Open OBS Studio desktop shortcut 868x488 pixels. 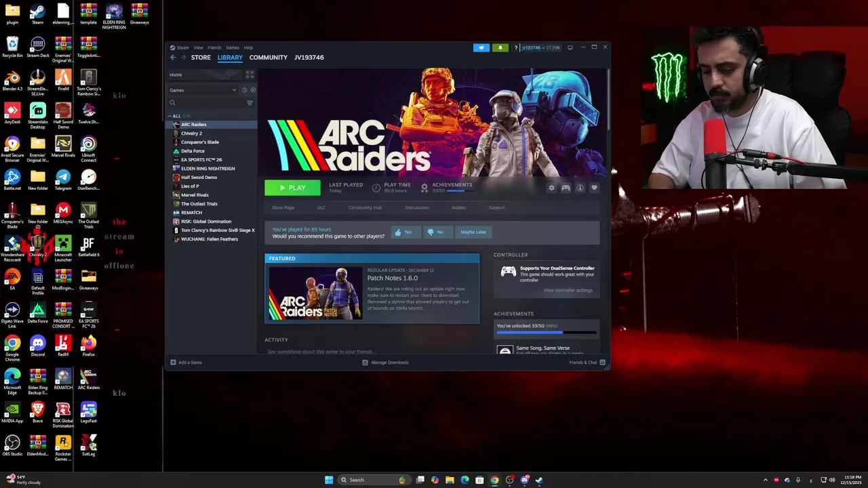coord(12,445)
